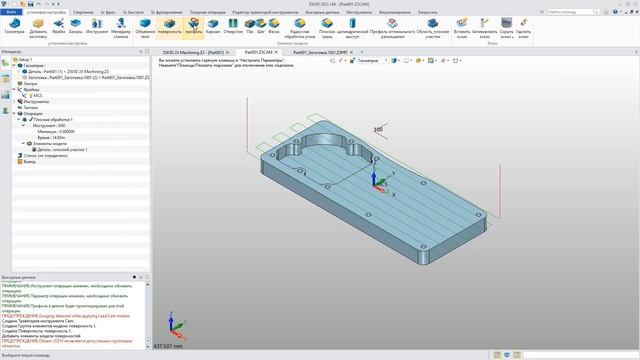
Task: Select the Заготовка Part001 tree item
Action: pos(89,77)
